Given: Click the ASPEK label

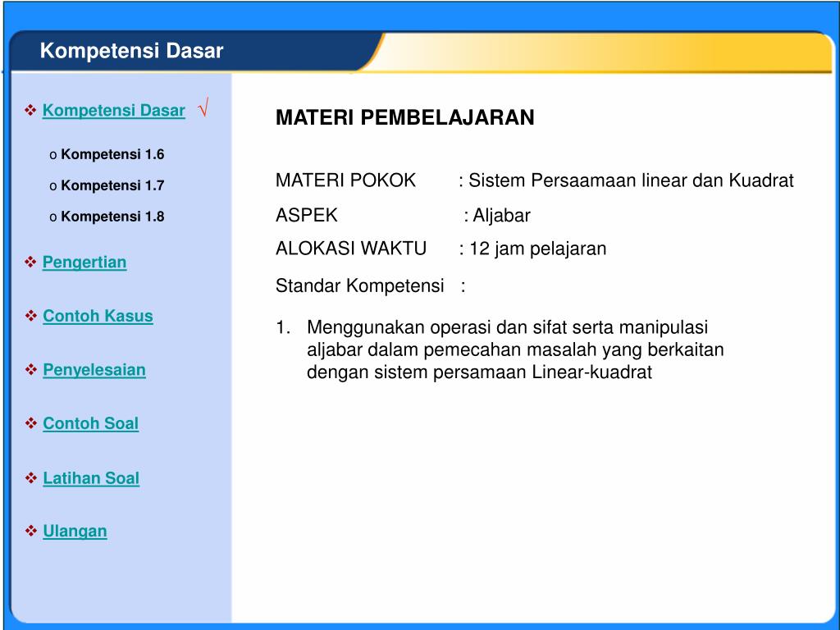Looking at the screenshot, I should (307, 216).
